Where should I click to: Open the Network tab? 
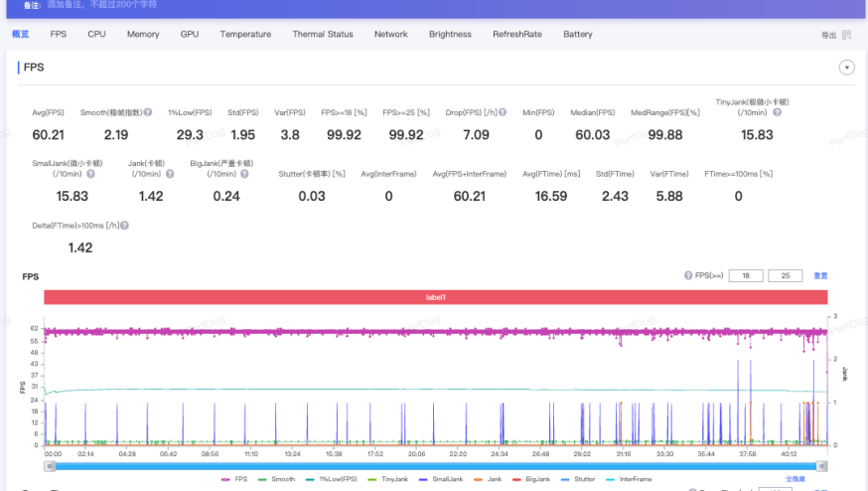pos(391,35)
